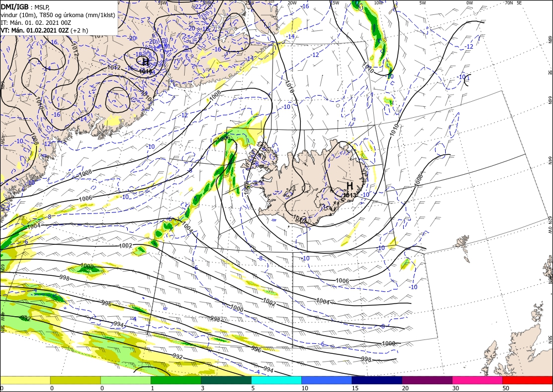Pick the cyan 5 mm legend swatch
The image size is (553, 392).
coord(276,380)
